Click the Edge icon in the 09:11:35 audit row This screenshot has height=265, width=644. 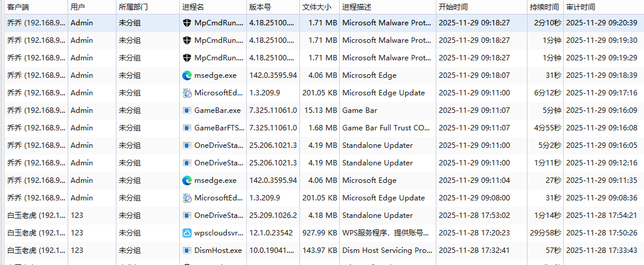pos(187,180)
